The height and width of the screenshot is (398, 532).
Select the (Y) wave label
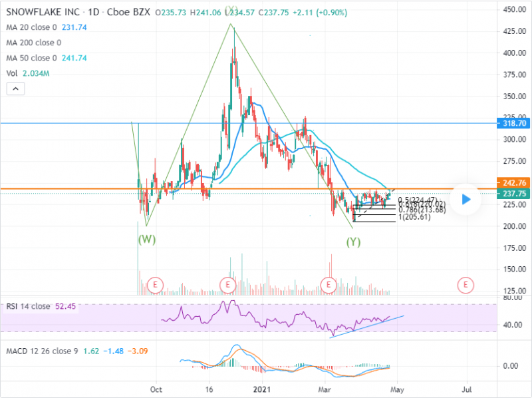coord(353,243)
